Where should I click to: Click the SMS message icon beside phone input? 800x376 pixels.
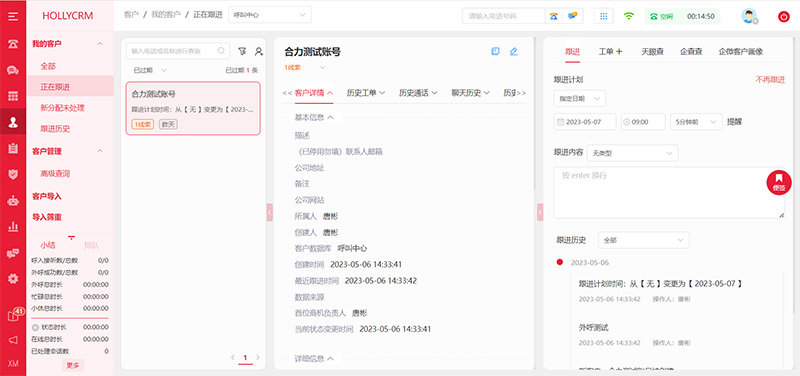(573, 16)
